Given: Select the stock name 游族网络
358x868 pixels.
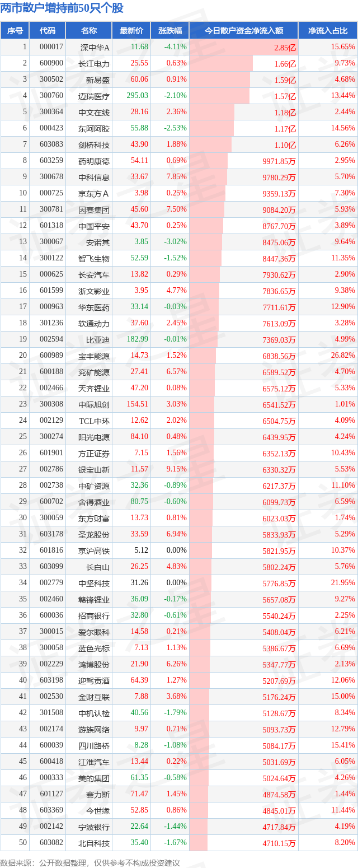Looking at the screenshot, I should 95,729.
